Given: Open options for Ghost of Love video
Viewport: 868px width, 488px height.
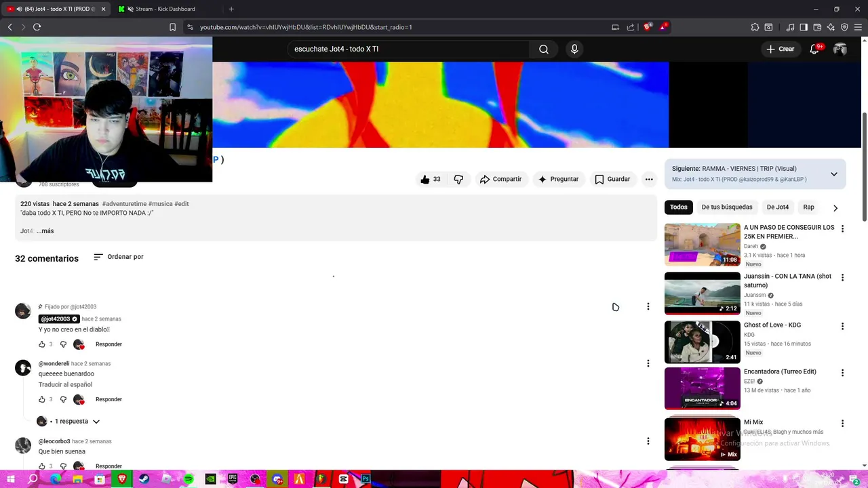Looking at the screenshot, I should 842,326.
